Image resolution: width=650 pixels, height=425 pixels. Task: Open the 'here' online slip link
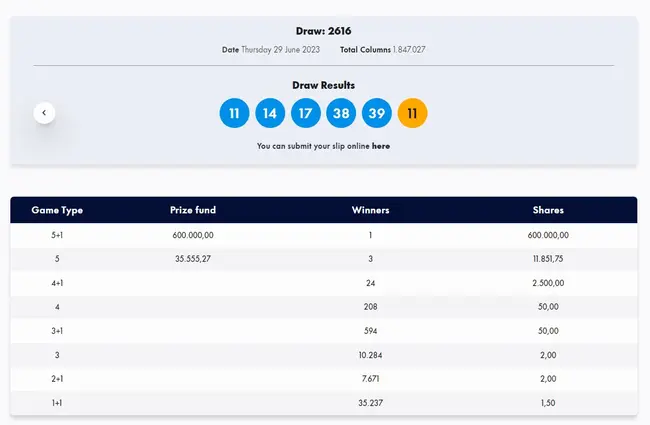(381, 146)
